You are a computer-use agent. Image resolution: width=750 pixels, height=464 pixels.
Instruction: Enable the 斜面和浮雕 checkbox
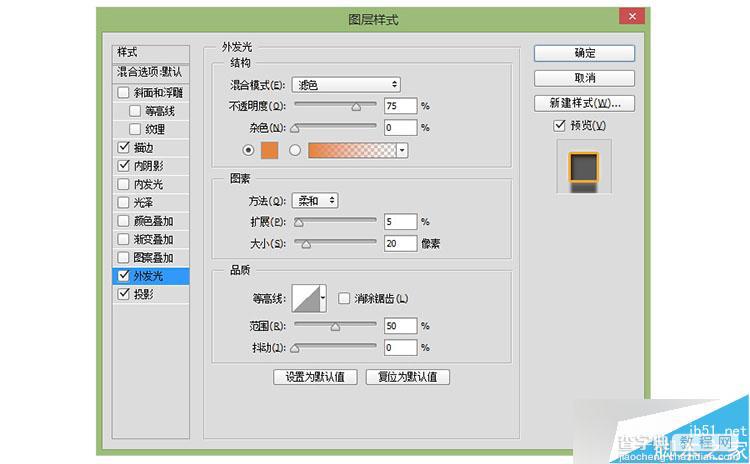[123, 92]
